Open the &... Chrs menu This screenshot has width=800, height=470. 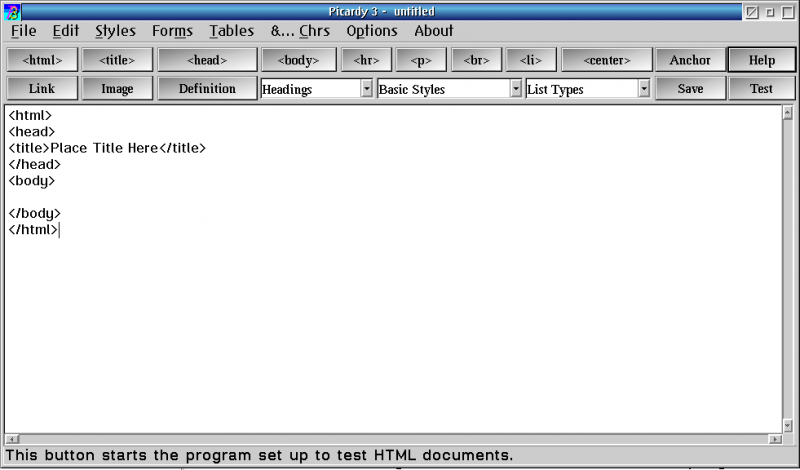tap(301, 31)
